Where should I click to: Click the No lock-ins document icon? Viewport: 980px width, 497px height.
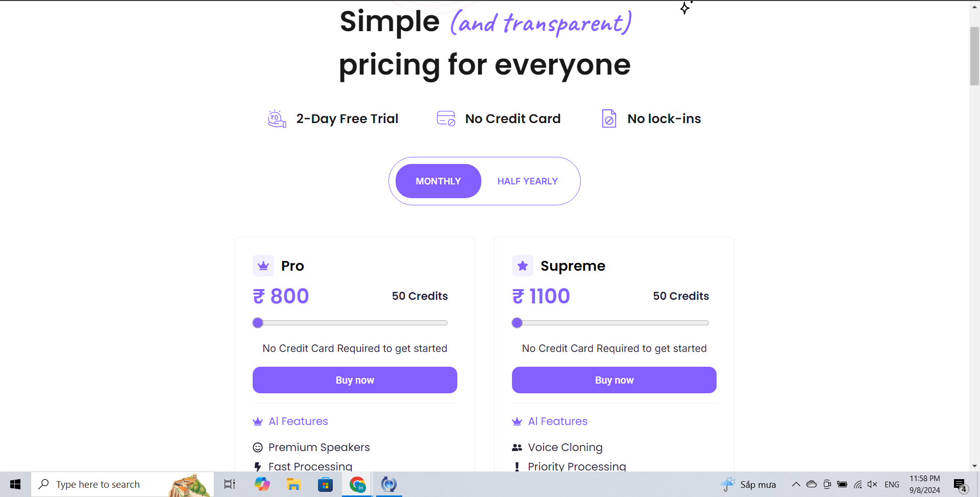609,119
